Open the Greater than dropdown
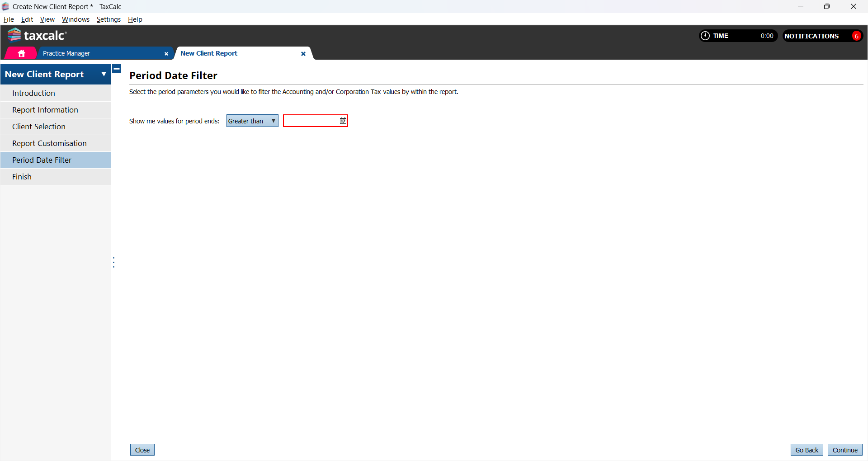Screen dimensions: 868x461 click(x=252, y=121)
